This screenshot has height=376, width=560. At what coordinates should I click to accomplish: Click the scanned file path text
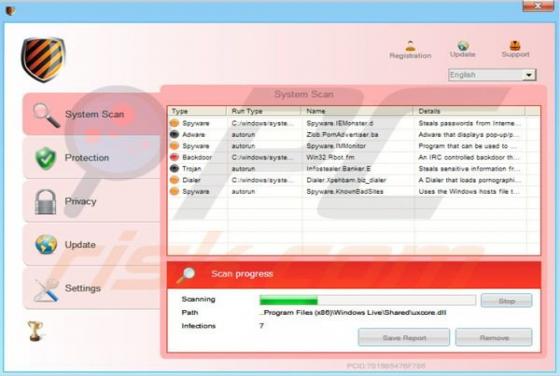point(353,312)
